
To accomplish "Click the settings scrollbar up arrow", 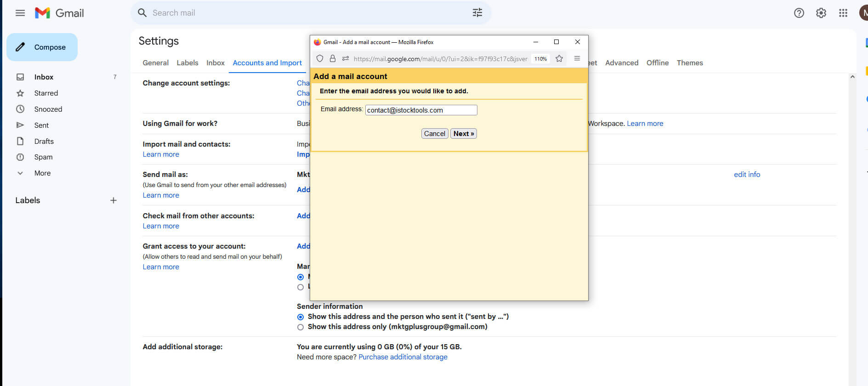I will tap(852, 77).
